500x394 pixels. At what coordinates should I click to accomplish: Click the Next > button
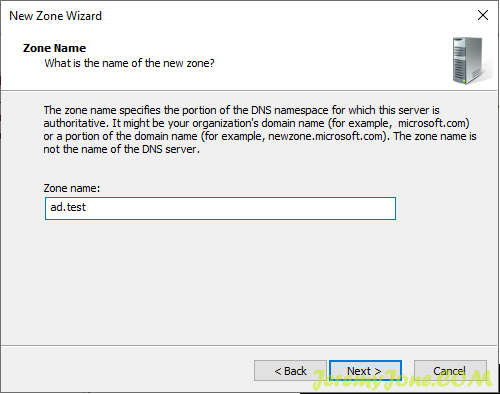point(365,371)
